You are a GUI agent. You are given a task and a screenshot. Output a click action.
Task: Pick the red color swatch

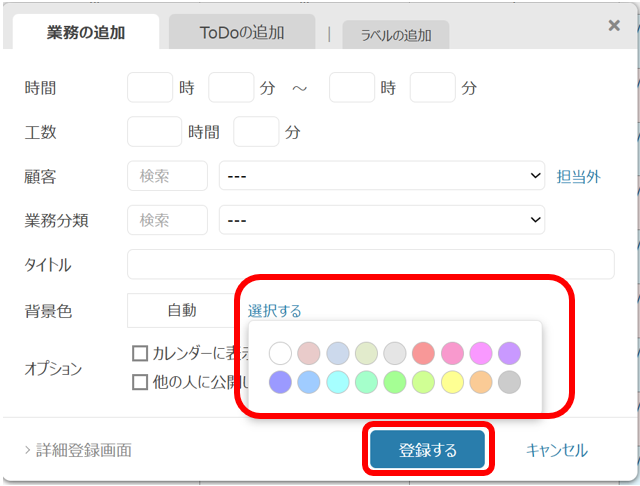click(423, 353)
